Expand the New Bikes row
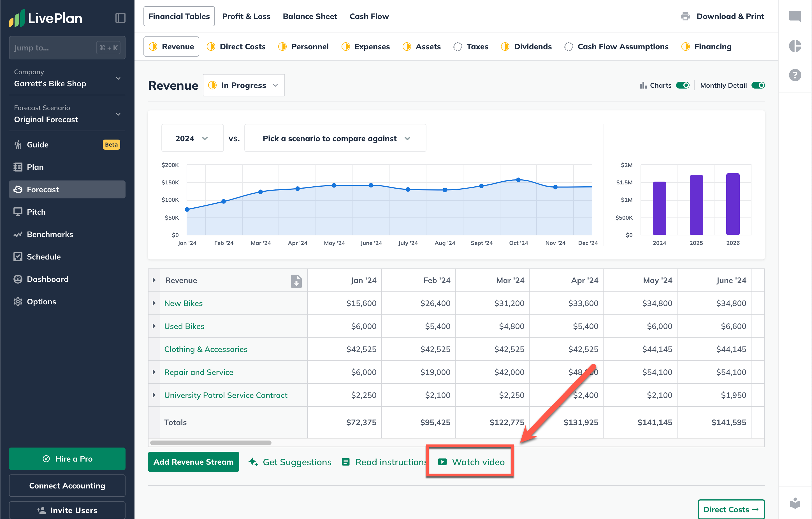Screen dimensions: 812x519 click(x=154, y=303)
